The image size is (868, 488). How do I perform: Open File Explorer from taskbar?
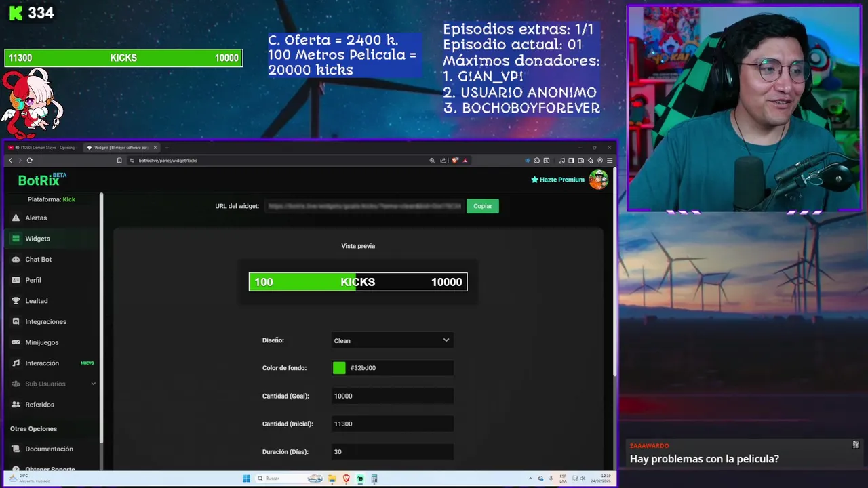click(332, 479)
